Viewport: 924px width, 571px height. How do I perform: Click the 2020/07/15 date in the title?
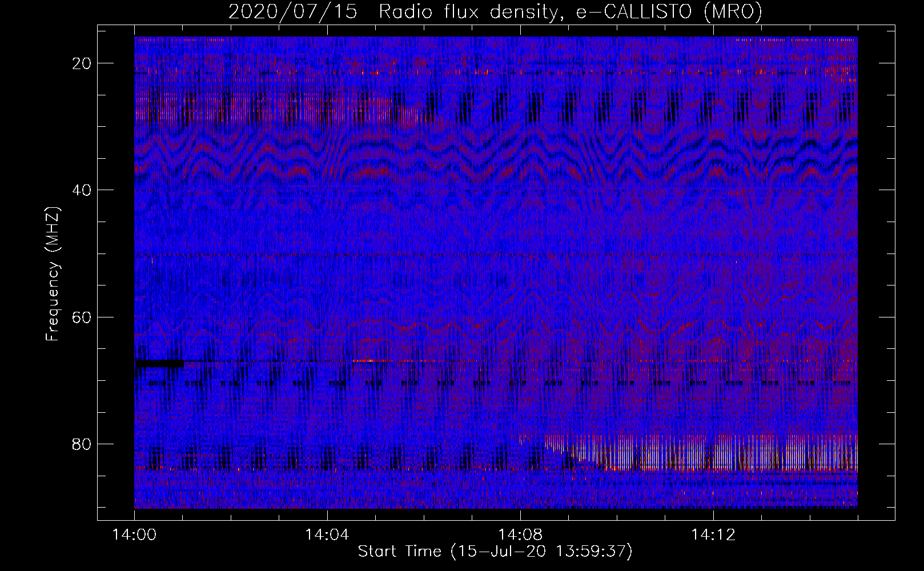point(293,12)
